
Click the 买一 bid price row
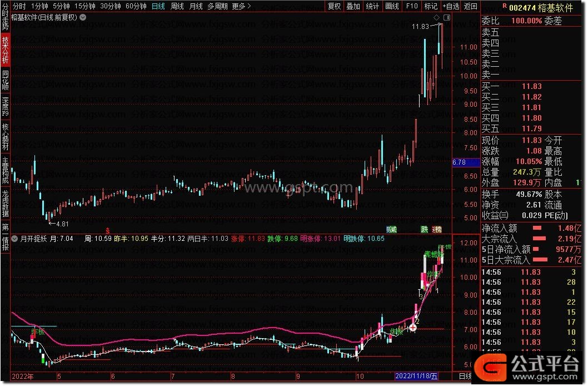pyautogui.click(x=532, y=86)
